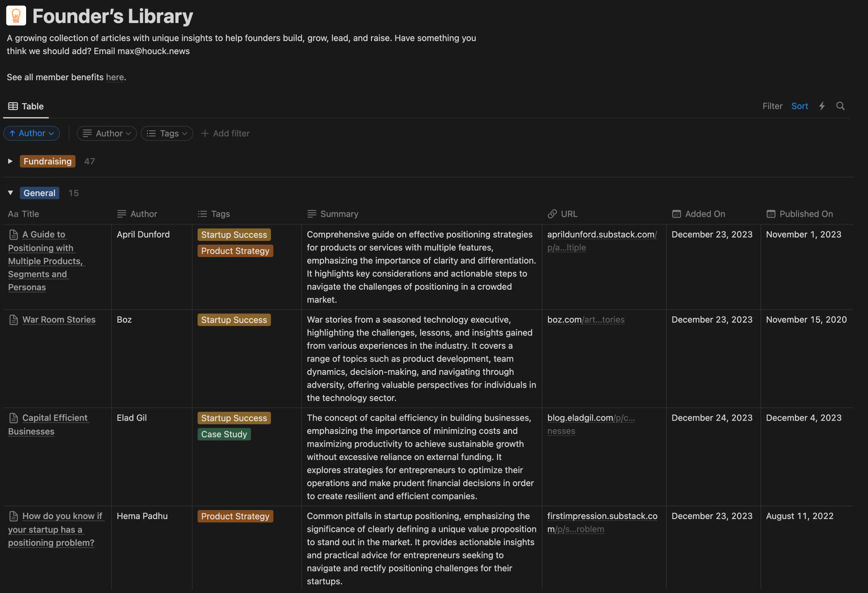
Task: Click the calendar icon in Published On header
Action: pyautogui.click(x=770, y=214)
